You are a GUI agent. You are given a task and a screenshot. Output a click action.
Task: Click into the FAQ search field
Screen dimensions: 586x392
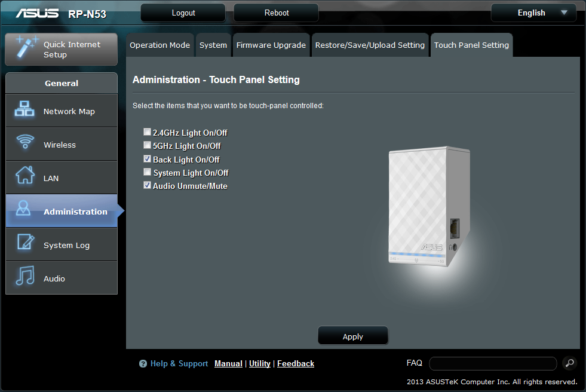point(493,363)
